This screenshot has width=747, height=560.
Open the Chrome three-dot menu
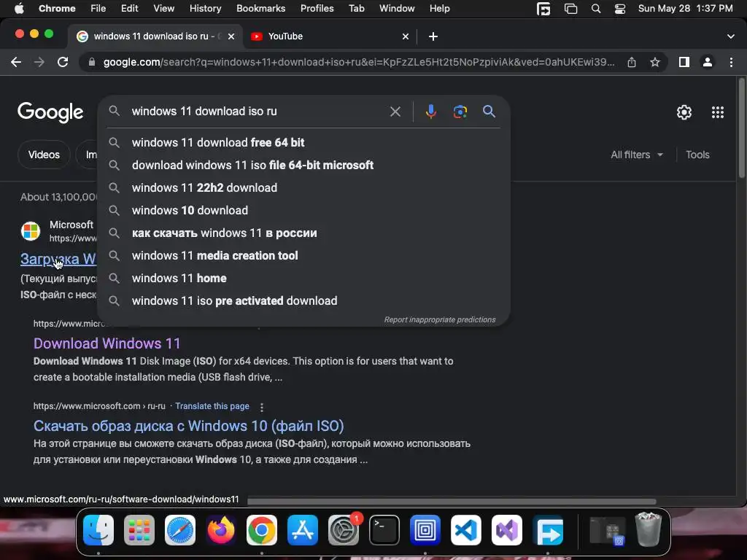pyautogui.click(x=731, y=62)
